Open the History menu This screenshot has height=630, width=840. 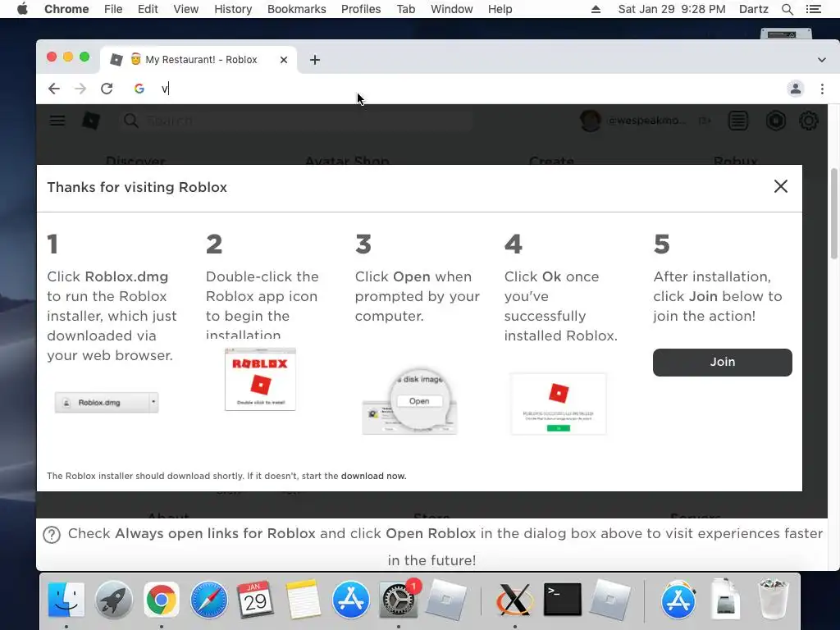[233, 9]
